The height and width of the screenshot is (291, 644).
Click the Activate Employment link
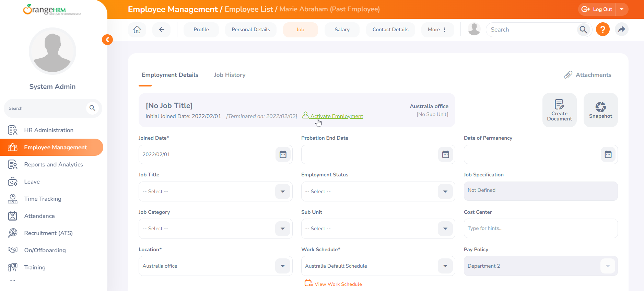pyautogui.click(x=337, y=116)
